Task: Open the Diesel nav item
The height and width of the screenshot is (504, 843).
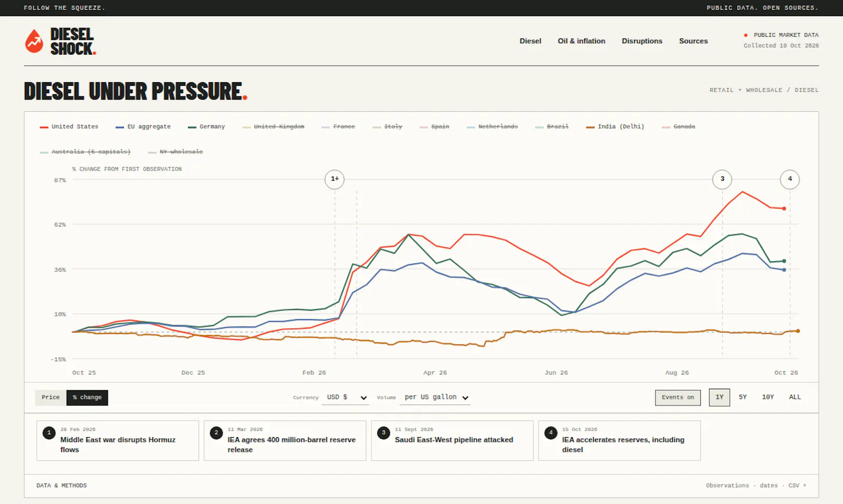Action: [530, 41]
